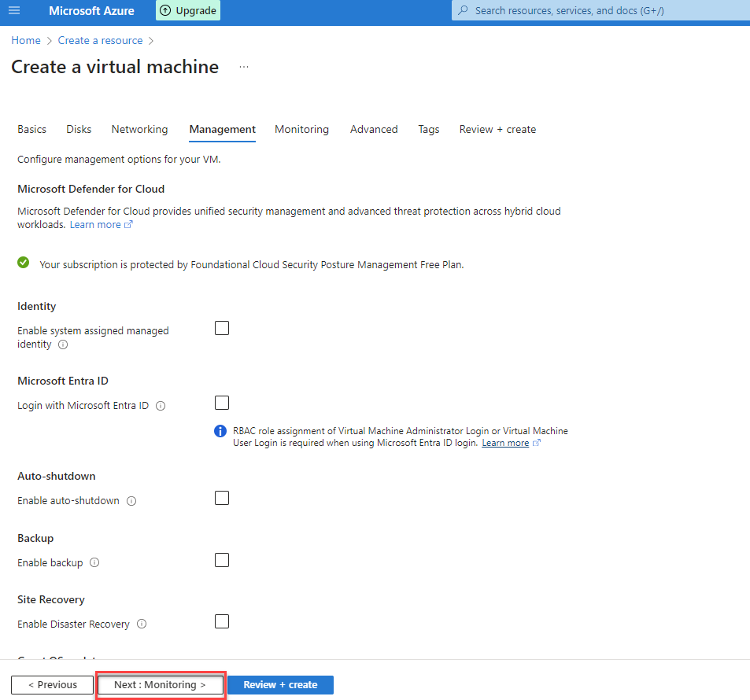Check the Enable backup checkbox
This screenshot has height=700, width=750.
click(x=221, y=559)
